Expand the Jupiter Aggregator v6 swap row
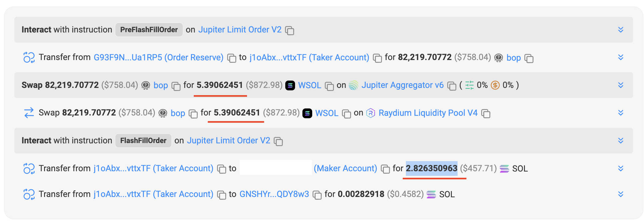The image size is (644, 223). (621, 85)
